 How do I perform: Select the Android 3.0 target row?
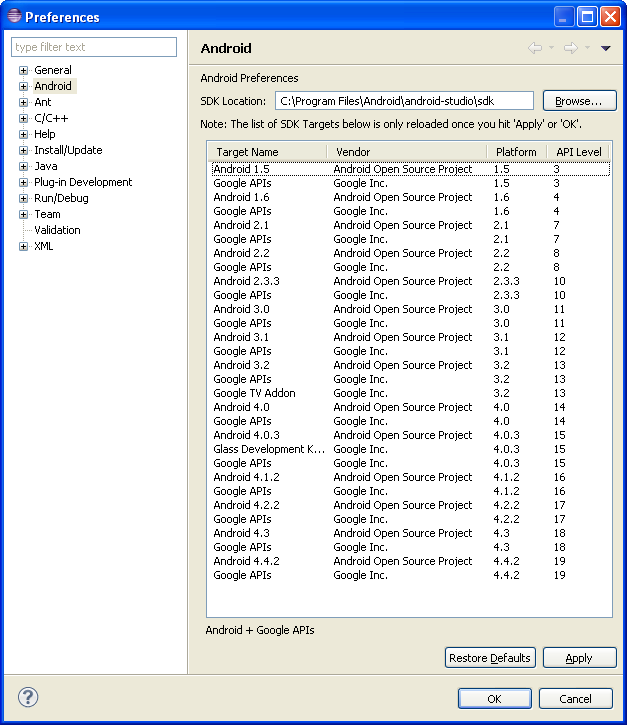pos(411,309)
